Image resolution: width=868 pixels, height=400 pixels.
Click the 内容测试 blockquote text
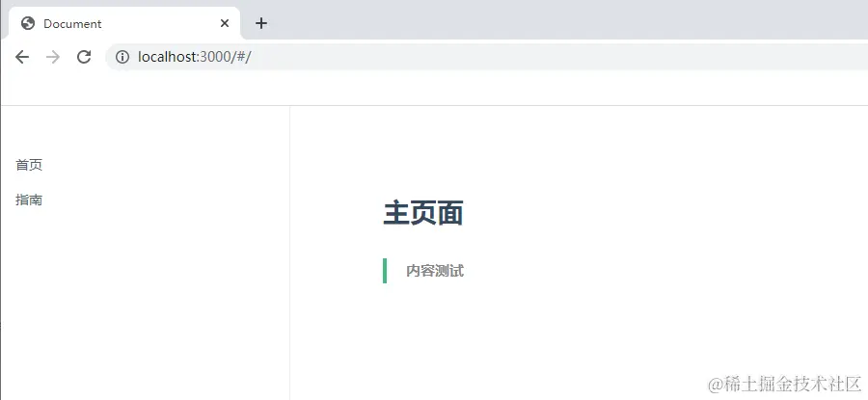pos(435,271)
